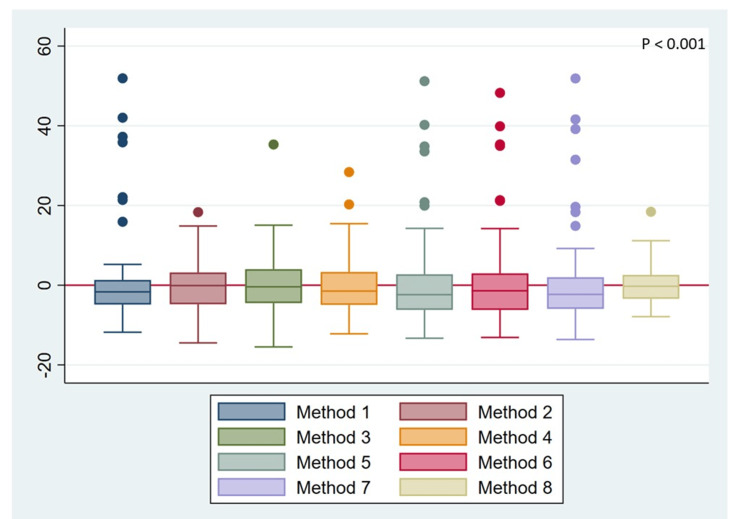Click the Method 7 legend text label
The width and height of the screenshot is (750, 519).
coord(333,487)
